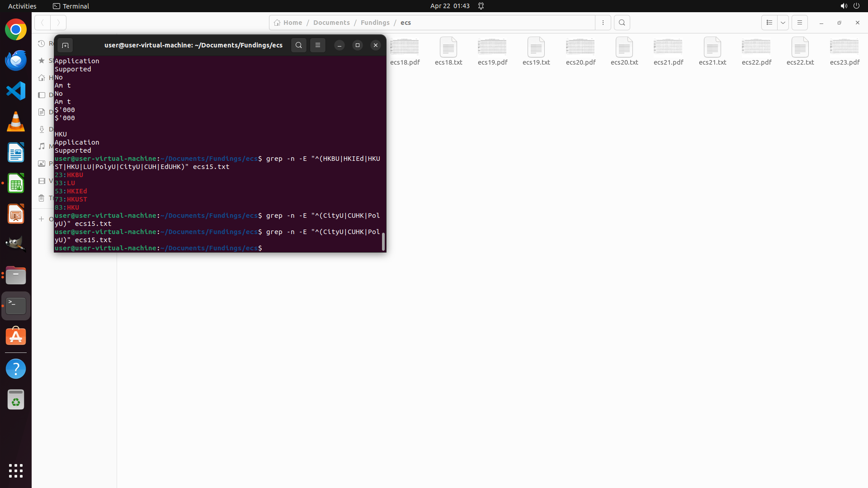868x488 pixels.
Task: Click the terminal search icon
Action: 298,45
